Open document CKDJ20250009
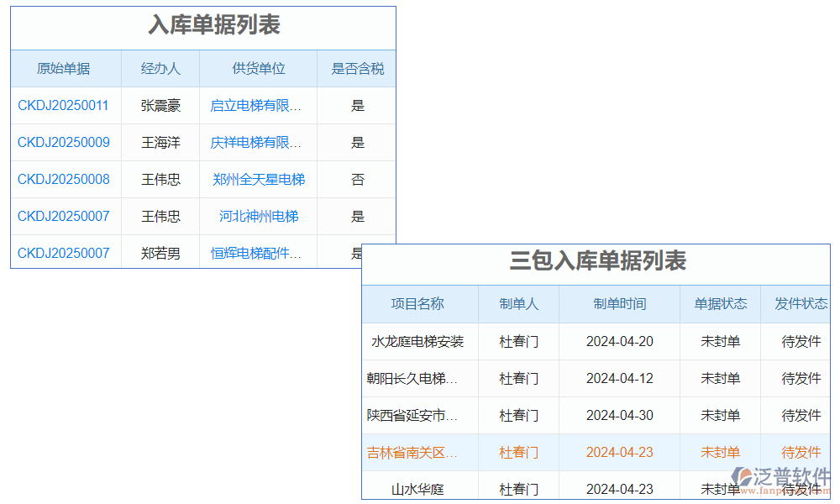 pyautogui.click(x=63, y=142)
